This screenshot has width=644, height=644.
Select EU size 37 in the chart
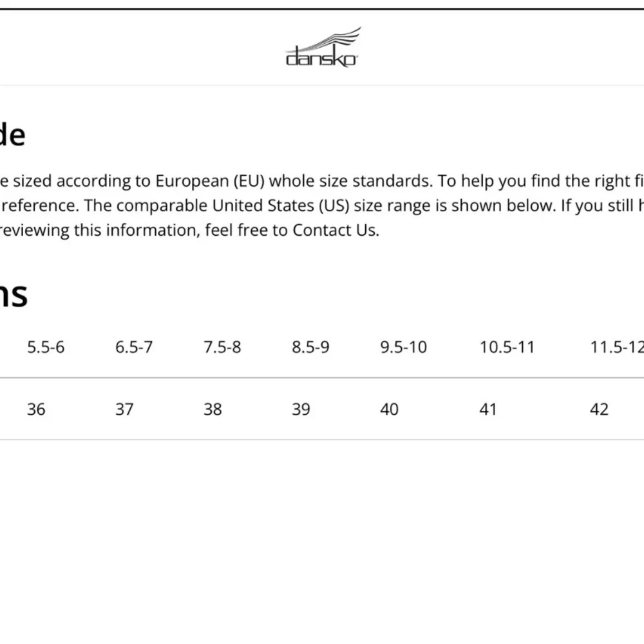124,409
